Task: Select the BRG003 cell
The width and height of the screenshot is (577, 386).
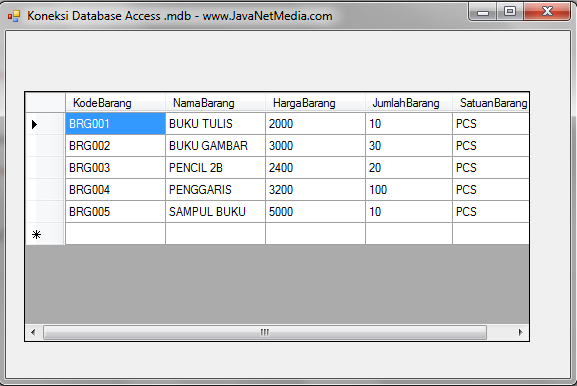Action: coord(116,168)
